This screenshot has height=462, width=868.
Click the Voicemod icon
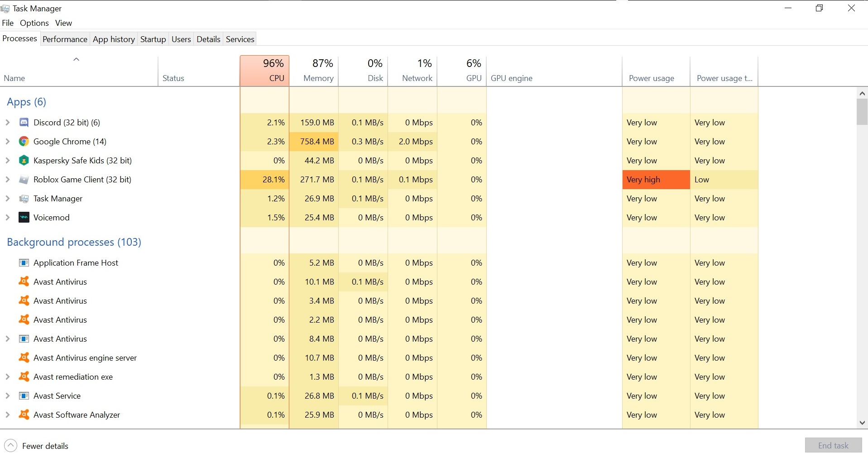coord(24,218)
